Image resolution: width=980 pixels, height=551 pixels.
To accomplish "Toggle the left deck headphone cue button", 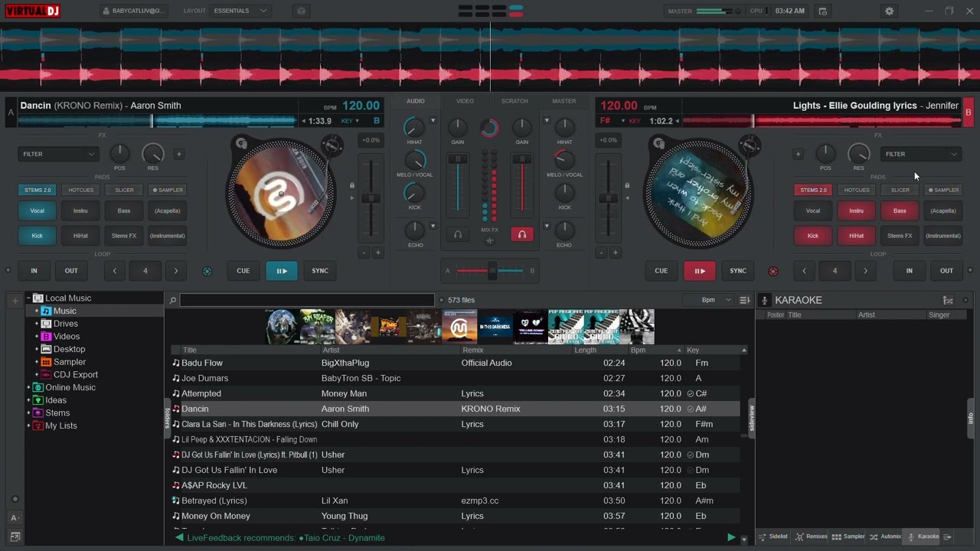I will pyautogui.click(x=458, y=235).
